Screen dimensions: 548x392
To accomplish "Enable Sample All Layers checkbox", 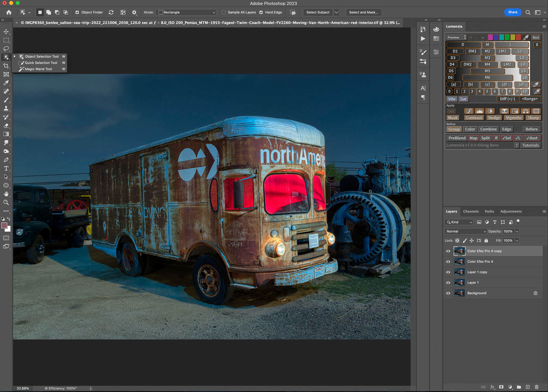I will pos(224,12).
